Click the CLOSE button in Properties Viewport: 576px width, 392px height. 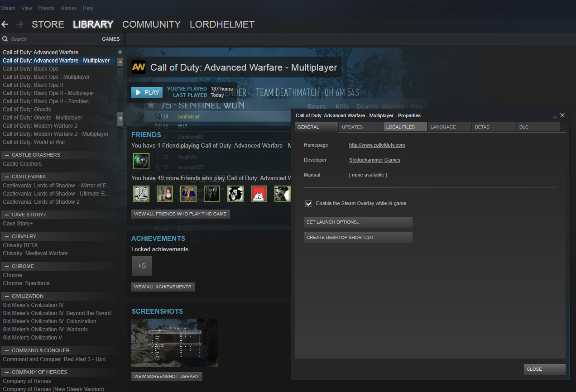(x=545, y=369)
